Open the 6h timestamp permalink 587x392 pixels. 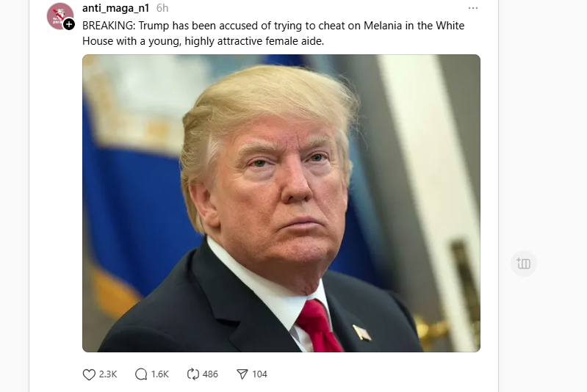pos(162,8)
